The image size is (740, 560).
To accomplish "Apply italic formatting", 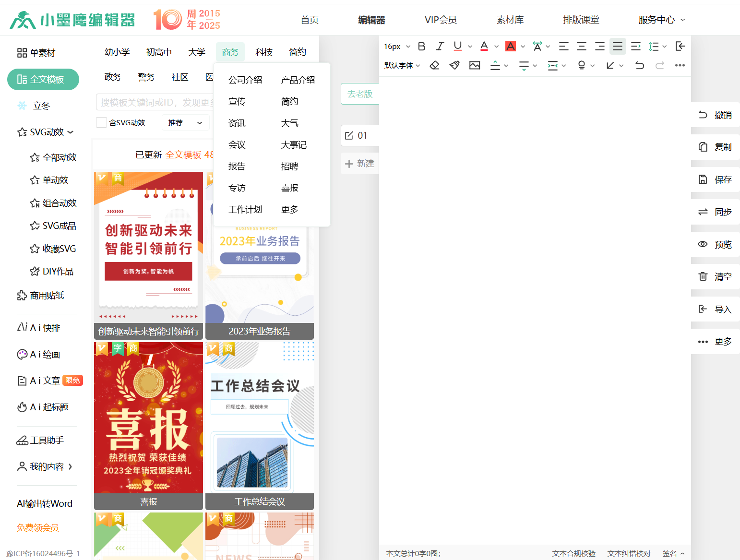I will tap(440, 46).
